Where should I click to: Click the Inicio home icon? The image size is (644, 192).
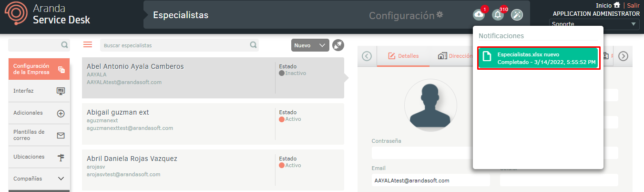(617, 5)
